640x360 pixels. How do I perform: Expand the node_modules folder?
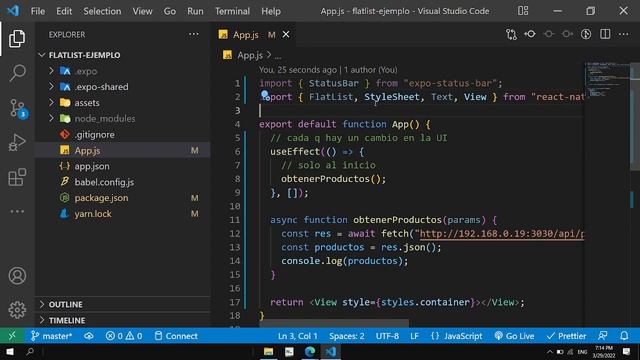(x=51, y=118)
